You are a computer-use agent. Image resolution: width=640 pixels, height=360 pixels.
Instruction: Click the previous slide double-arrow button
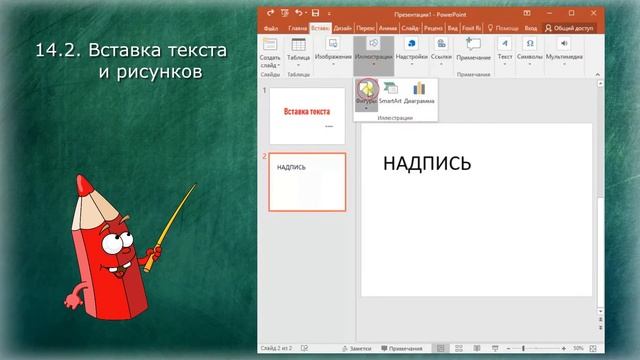(x=600, y=320)
